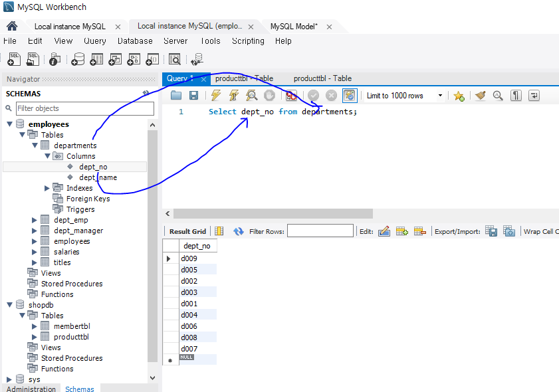Switch to the first producttbl - Table tab
Image resolution: width=559 pixels, height=392 pixels.
point(244,78)
